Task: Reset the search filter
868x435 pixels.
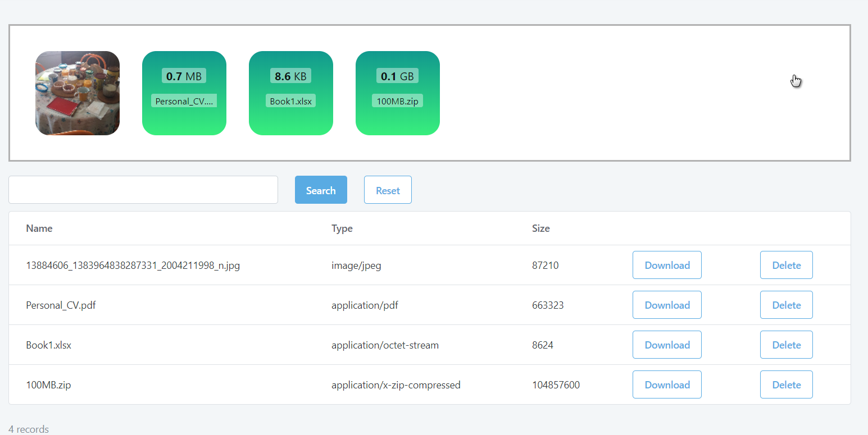Action: pos(388,190)
